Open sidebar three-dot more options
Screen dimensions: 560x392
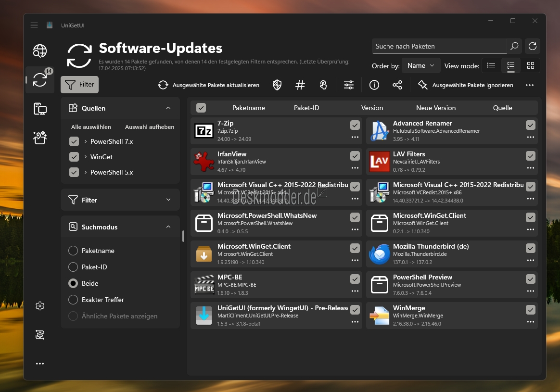(39, 364)
